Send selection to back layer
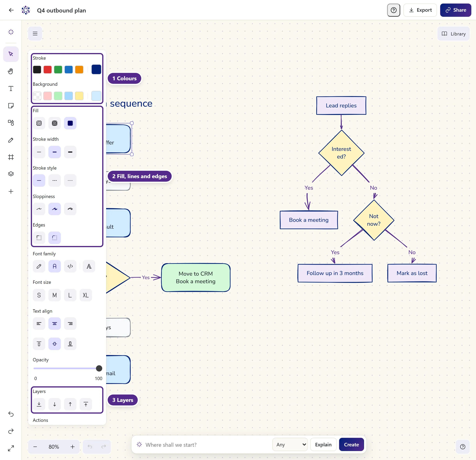The image size is (476, 460). coord(39,404)
